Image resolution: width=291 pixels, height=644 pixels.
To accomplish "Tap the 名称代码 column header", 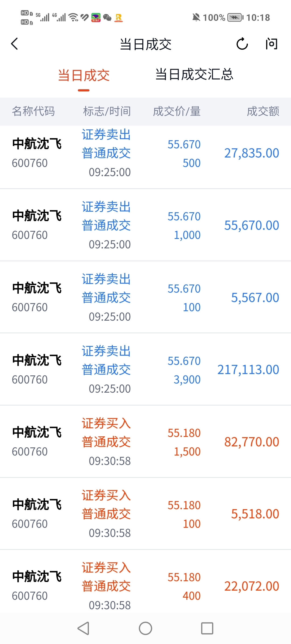I will [x=33, y=111].
